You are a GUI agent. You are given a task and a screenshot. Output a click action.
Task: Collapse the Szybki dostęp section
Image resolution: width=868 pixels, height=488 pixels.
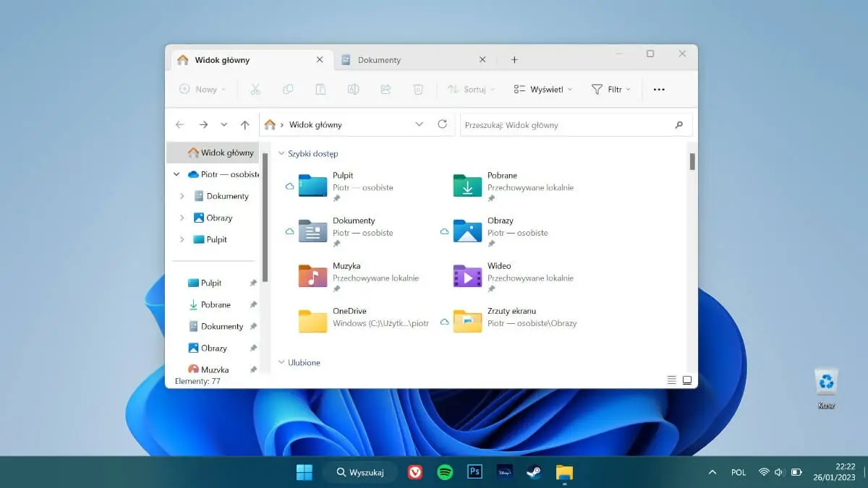pos(282,153)
